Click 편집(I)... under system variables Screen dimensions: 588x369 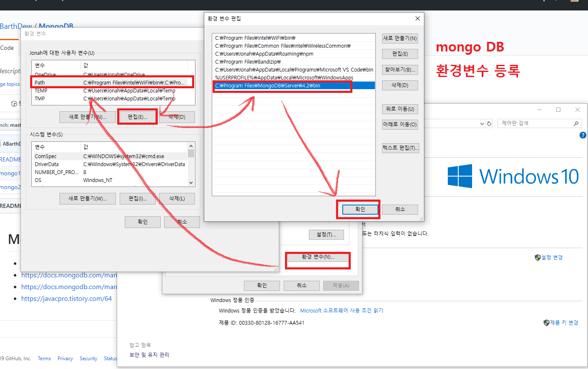tap(137, 199)
